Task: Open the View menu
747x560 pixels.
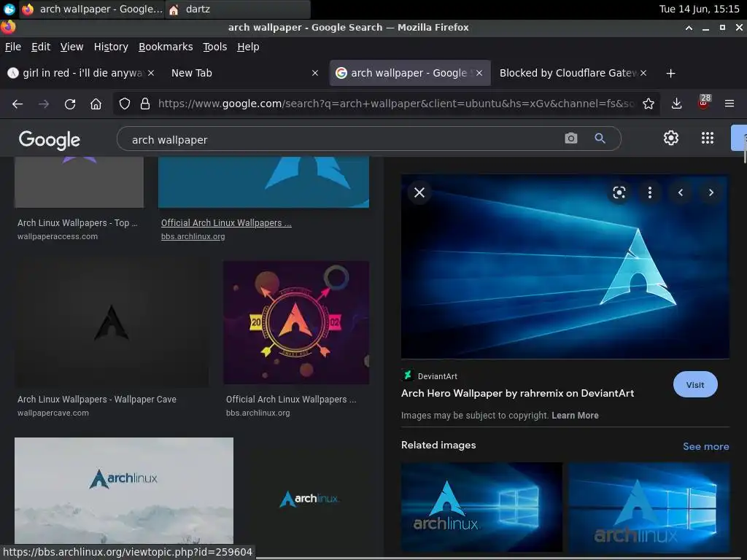Action: pyautogui.click(x=71, y=47)
